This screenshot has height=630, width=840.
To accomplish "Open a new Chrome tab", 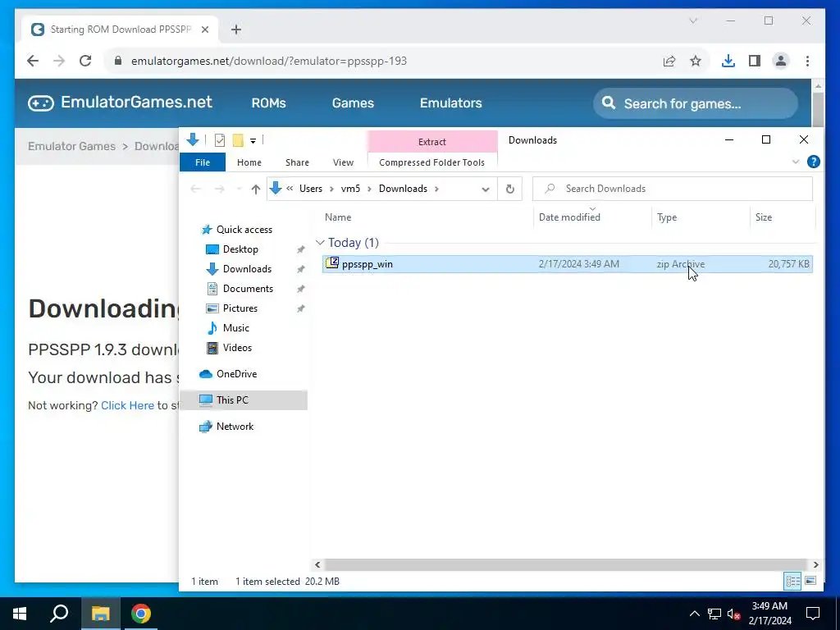I will pos(236,30).
